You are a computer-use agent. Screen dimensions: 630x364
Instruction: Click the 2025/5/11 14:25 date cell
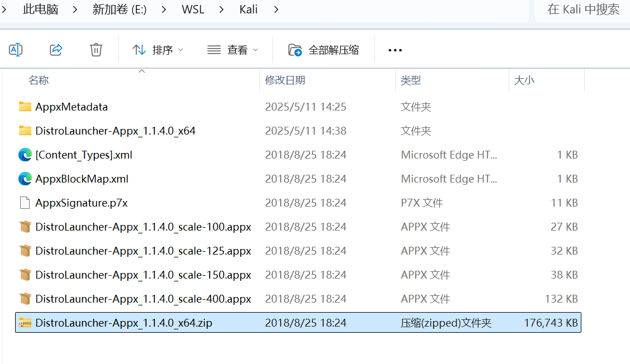point(305,107)
